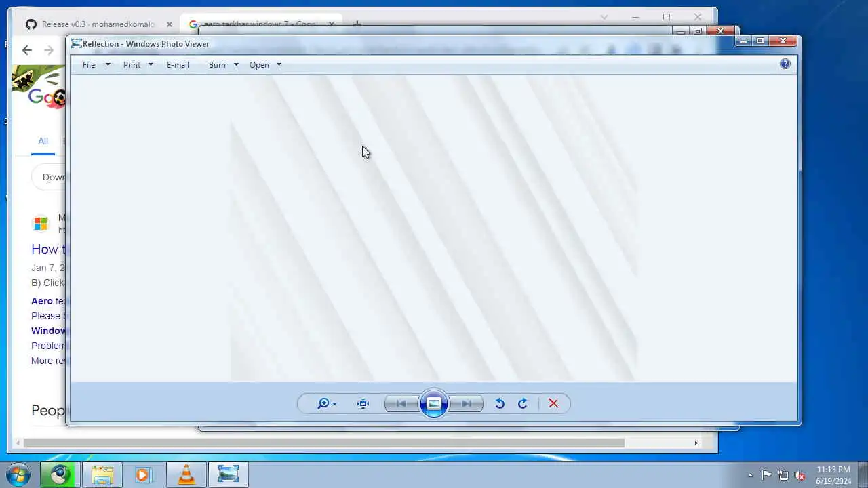The image size is (868, 488).
Task: Click the muted volume tray icon
Action: point(800,475)
